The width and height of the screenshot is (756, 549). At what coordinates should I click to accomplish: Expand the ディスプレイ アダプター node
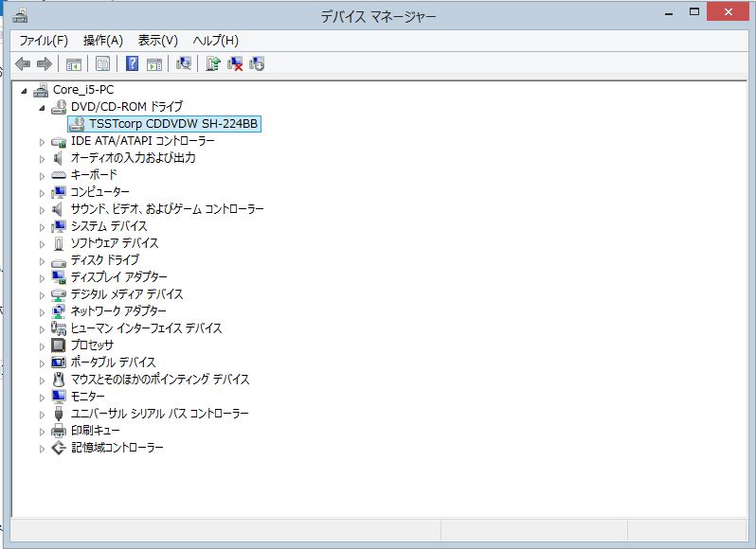(x=42, y=278)
